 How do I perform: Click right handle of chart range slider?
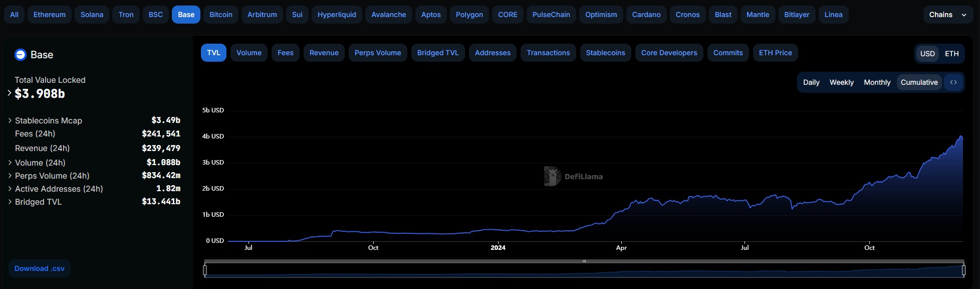(964, 270)
